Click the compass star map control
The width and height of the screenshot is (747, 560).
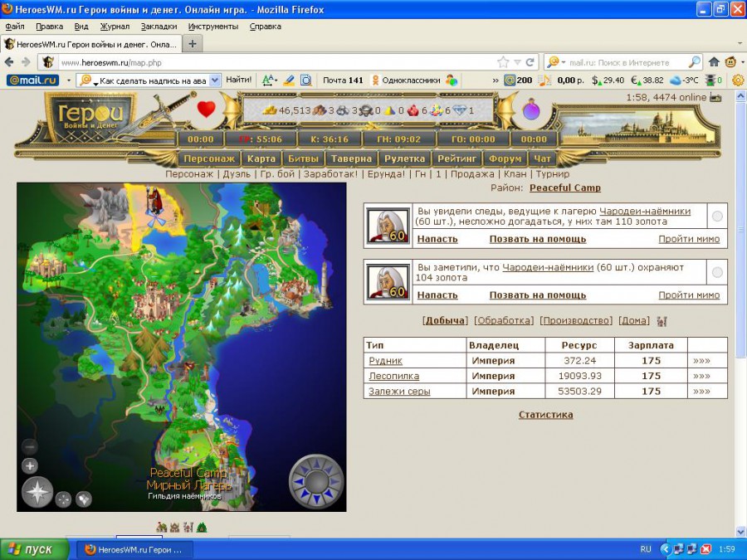tap(37, 492)
